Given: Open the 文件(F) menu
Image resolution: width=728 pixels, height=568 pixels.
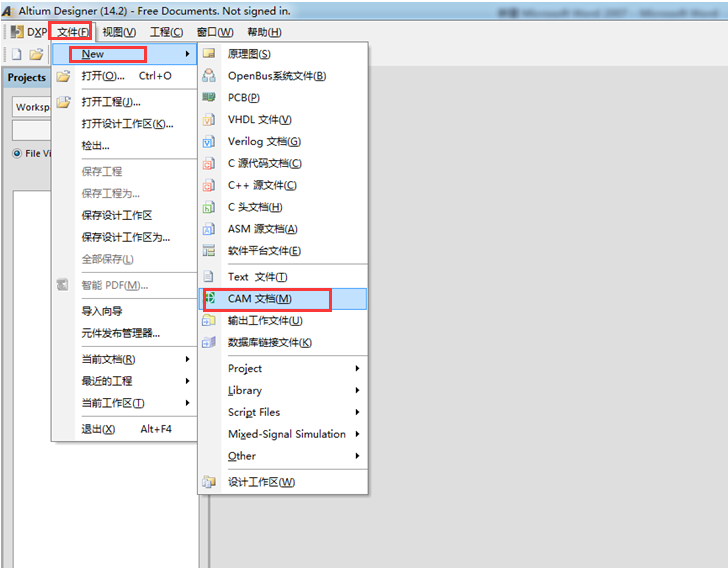Looking at the screenshot, I should [72, 32].
